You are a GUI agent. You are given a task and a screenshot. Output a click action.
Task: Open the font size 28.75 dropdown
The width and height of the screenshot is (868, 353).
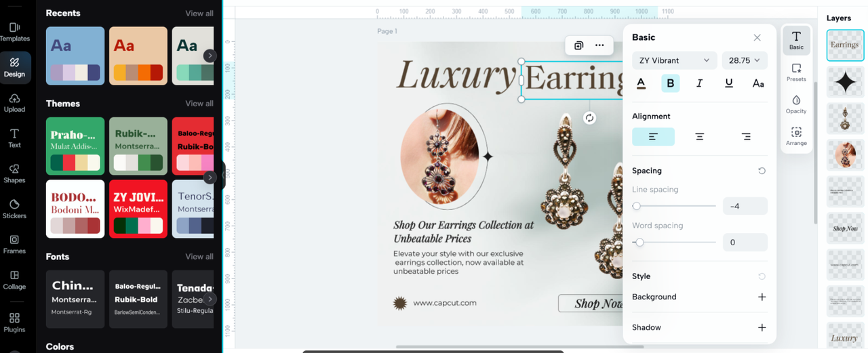coord(745,60)
